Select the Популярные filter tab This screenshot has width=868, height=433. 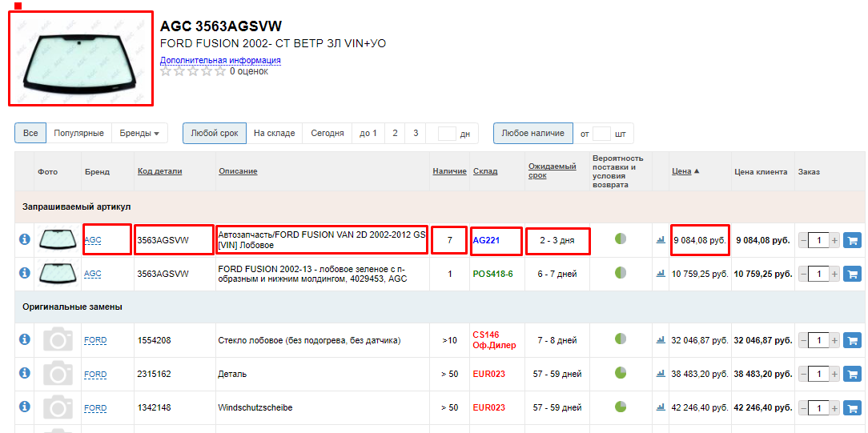click(x=78, y=134)
